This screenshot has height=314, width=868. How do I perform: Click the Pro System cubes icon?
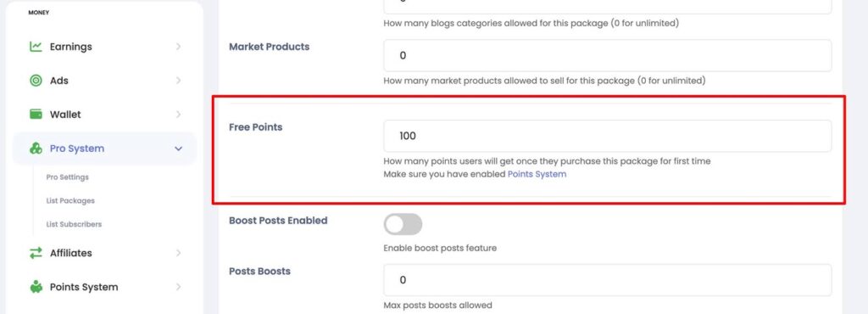point(36,149)
